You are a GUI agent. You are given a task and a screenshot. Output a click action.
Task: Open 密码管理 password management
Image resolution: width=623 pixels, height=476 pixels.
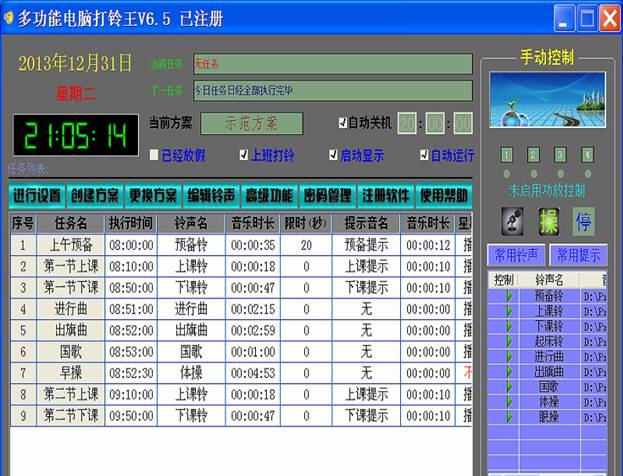[x=327, y=196]
